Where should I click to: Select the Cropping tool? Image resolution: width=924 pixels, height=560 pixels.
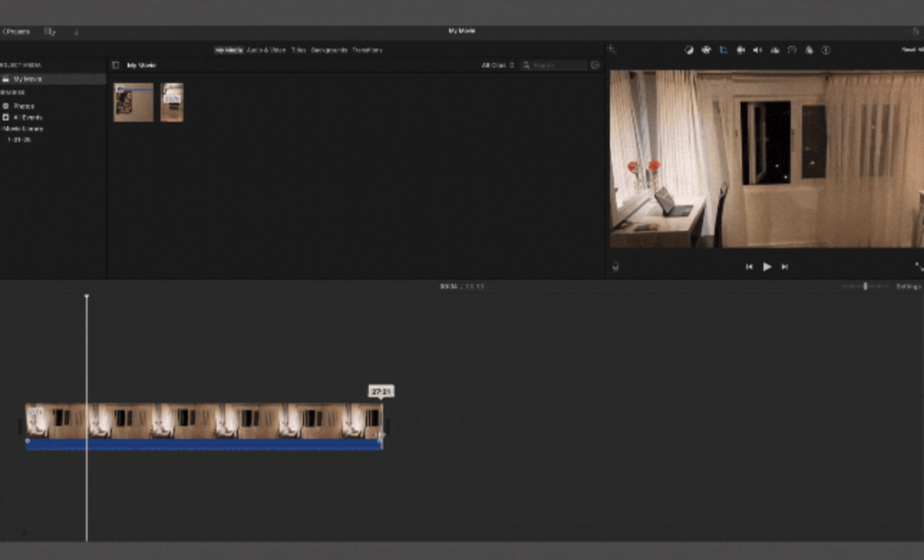coord(723,50)
